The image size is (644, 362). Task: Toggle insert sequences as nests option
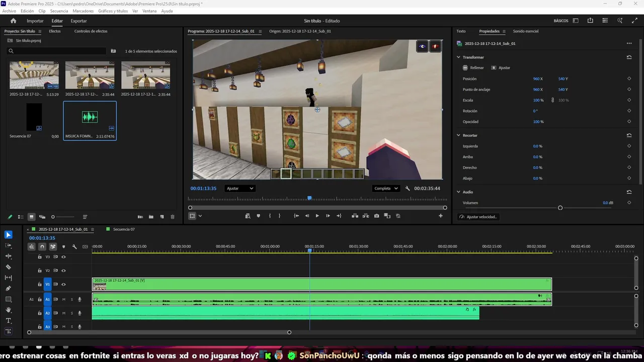pyautogui.click(x=31, y=247)
